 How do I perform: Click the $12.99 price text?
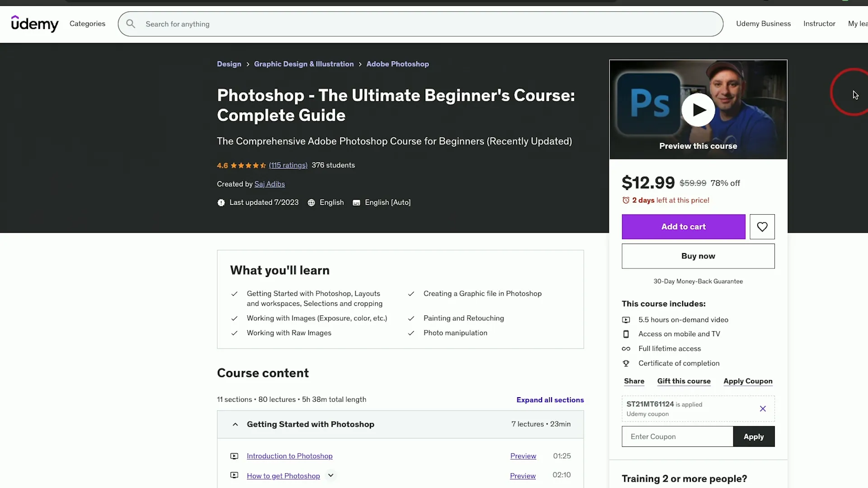[648, 183]
